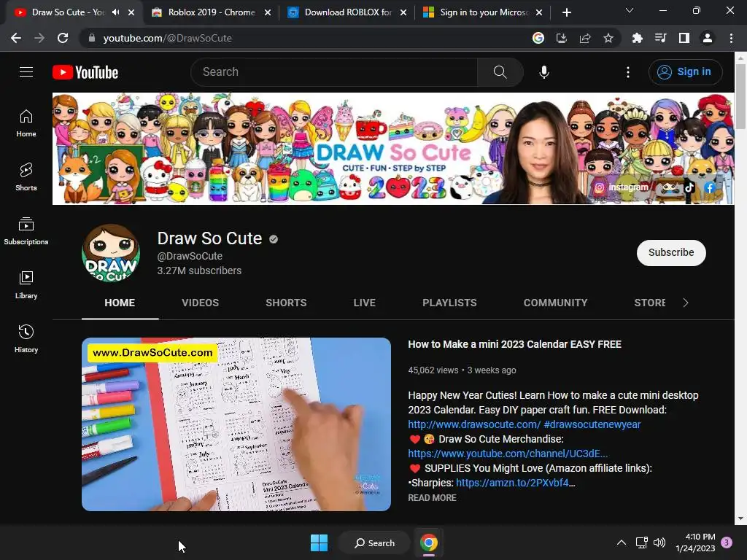Click the #drawsocutenewyear hashtag
Viewport: 747px width, 560px height.
click(x=592, y=424)
